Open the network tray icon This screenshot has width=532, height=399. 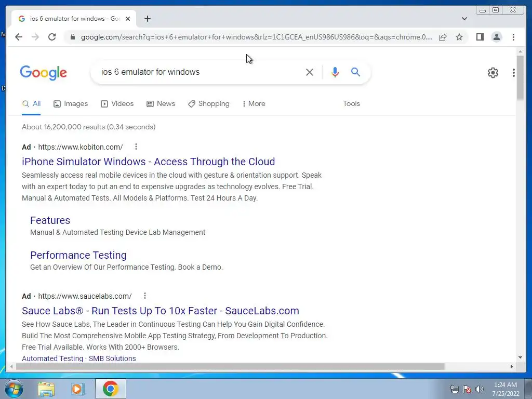click(454, 389)
